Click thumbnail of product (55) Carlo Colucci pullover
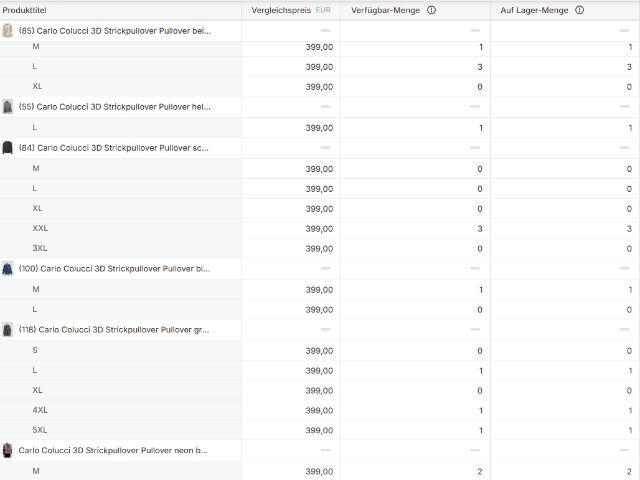 (8, 107)
